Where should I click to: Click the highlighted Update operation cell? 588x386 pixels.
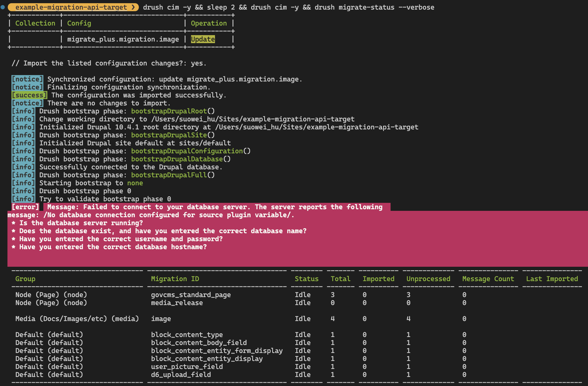coord(203,39)
